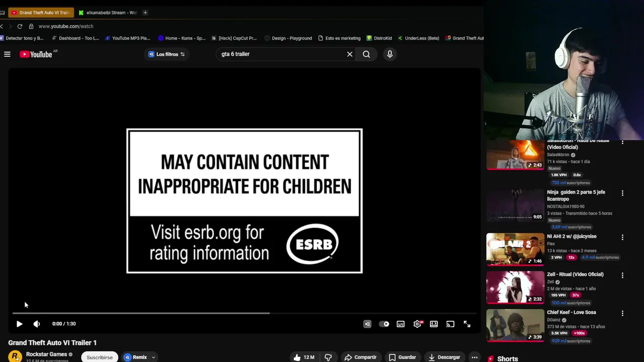Play the GTA VI trailer video

coord(19,324)
